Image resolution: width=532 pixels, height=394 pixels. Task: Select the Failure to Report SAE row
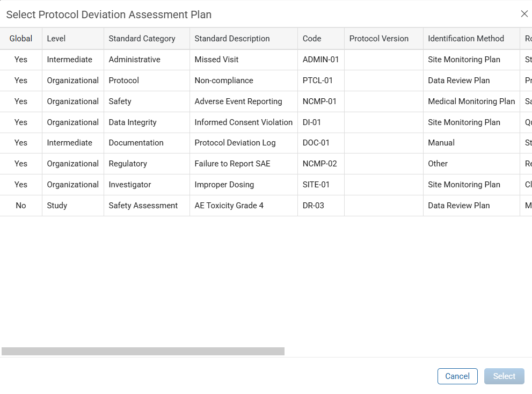coord(266,164)
